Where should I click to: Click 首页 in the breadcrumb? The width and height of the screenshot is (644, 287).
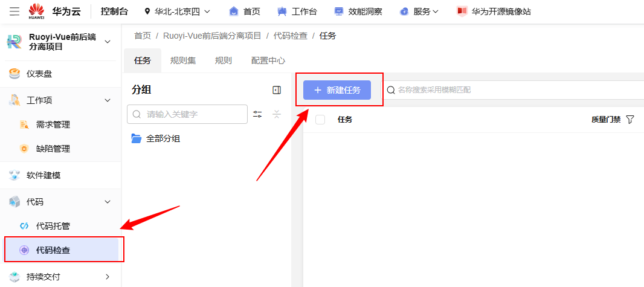(143, 36)
